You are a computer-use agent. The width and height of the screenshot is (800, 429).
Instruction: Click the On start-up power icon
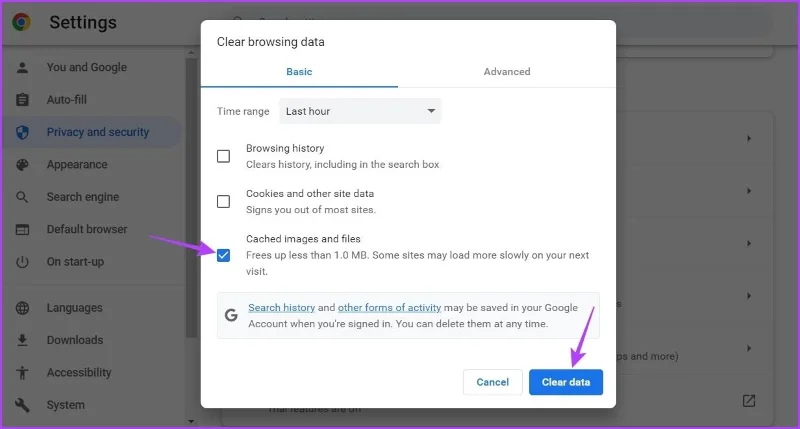(x=22, y=262)
